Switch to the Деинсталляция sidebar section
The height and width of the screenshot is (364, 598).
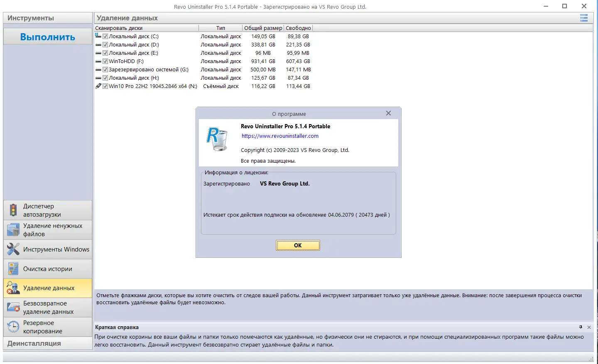point(48,343)
